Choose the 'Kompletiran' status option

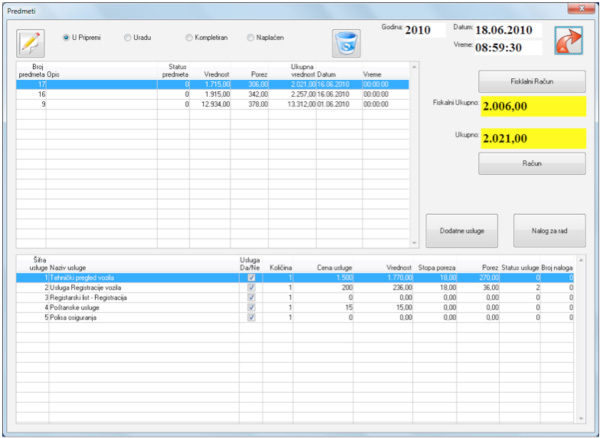190,37
